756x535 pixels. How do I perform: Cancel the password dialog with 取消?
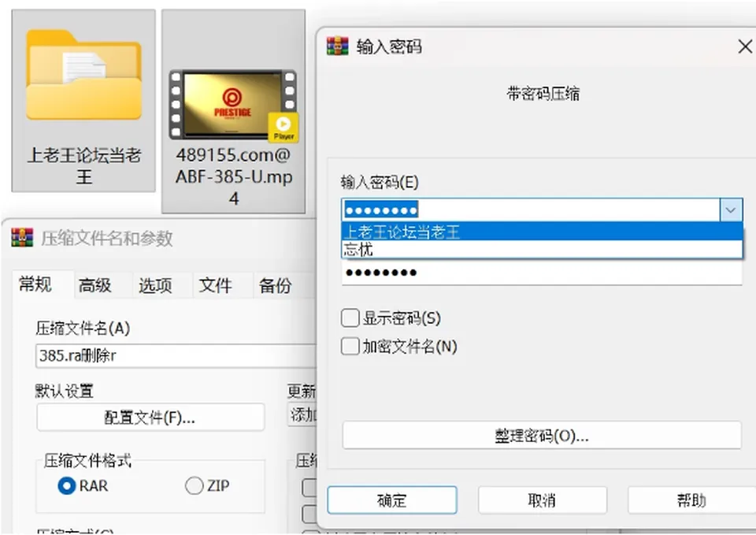point(542,500)
